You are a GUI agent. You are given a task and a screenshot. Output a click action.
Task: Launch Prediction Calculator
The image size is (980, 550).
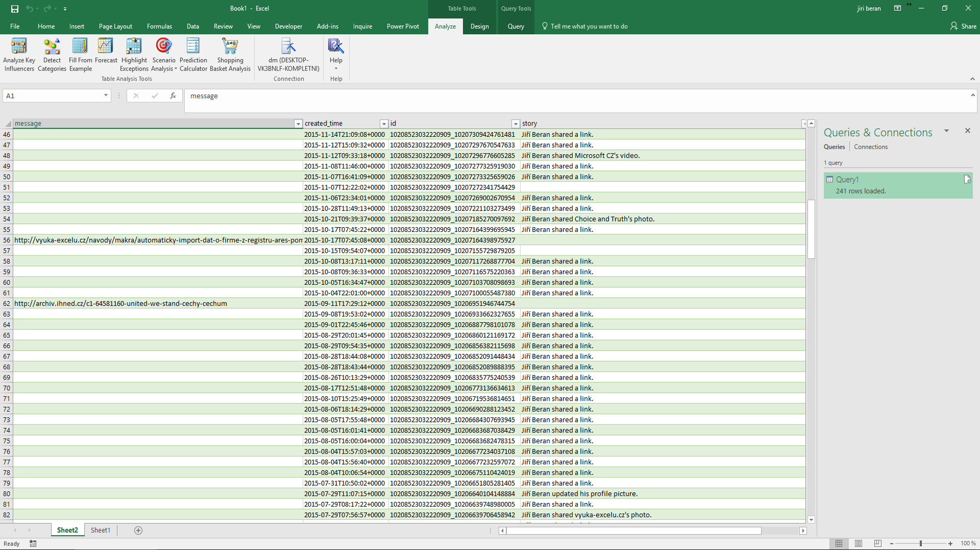(193, 55)
